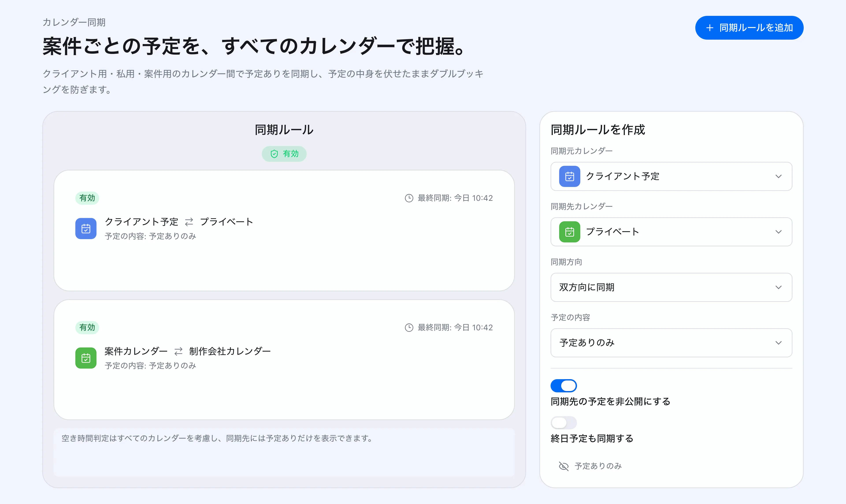Image resolution: width=846 pixels, height=504 pixels.
Task: Click the plus icon in 同期ルールを追加
Action: coord(710,28)
